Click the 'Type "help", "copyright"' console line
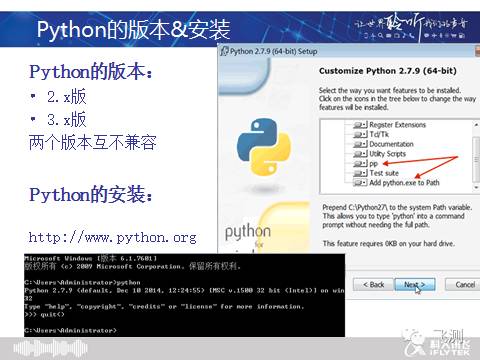 pos(164,306)
